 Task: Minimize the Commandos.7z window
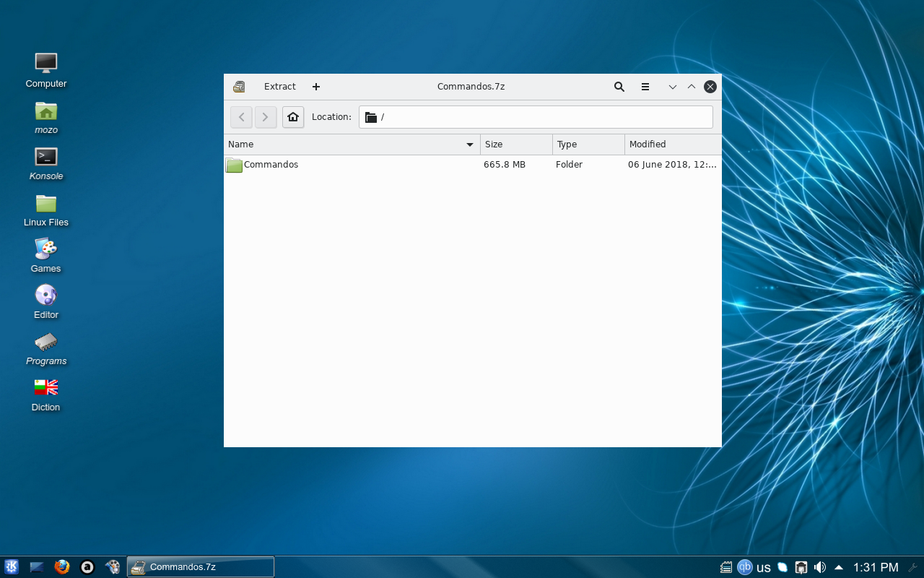(x=673, y=87)
